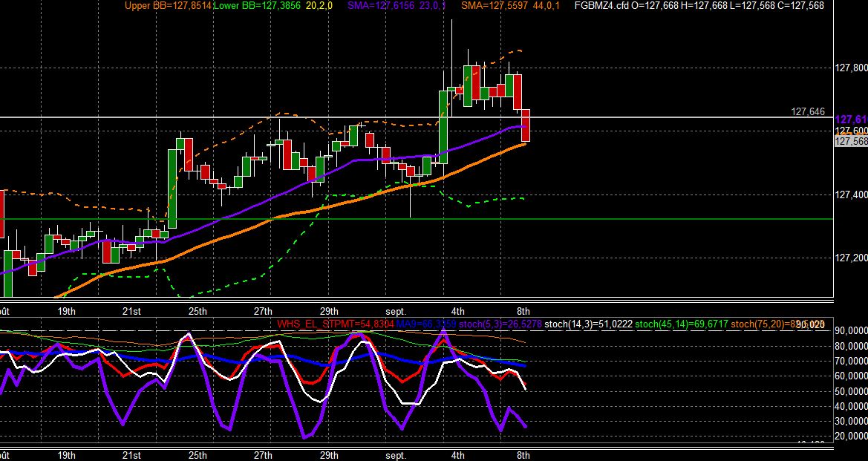Click the highlighted 127,568 current price tag

(x=851, y=141)
